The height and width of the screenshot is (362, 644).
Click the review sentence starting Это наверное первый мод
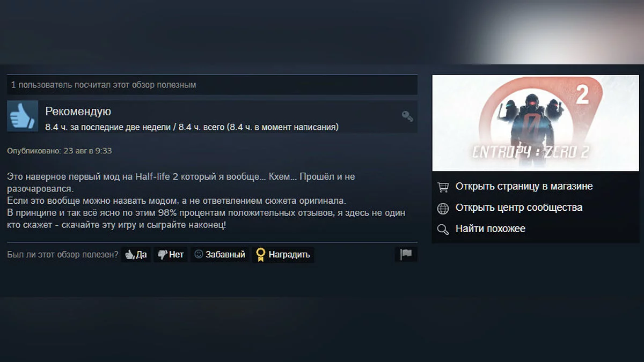point(181,183)
